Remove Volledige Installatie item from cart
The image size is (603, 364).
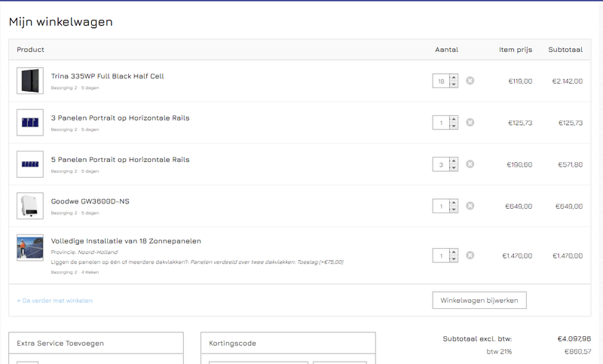click(470, 255)
